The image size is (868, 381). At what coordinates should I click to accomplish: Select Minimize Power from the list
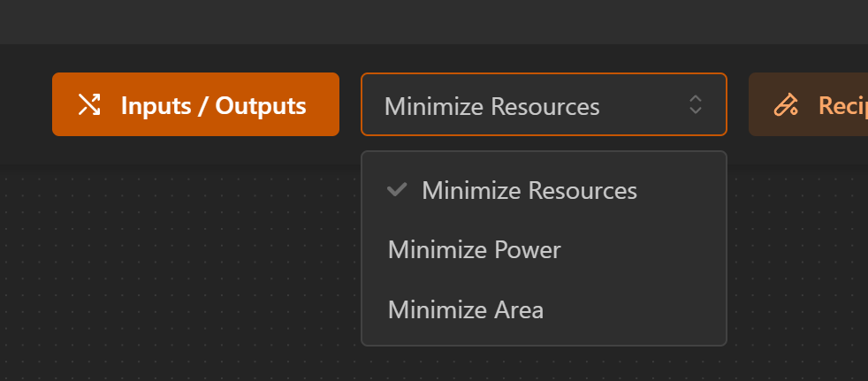(474, 250)
